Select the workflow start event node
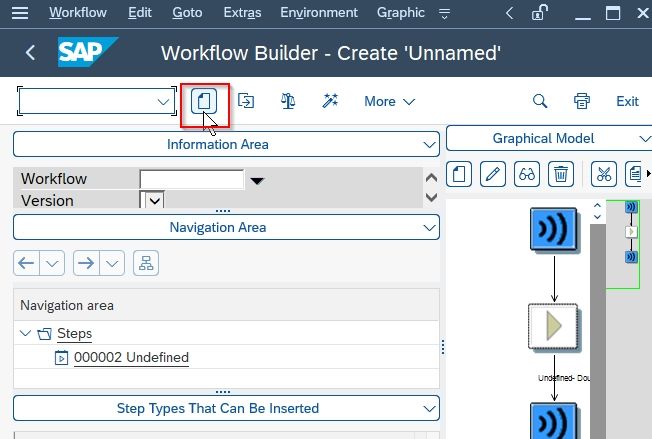 coord(553,229)
